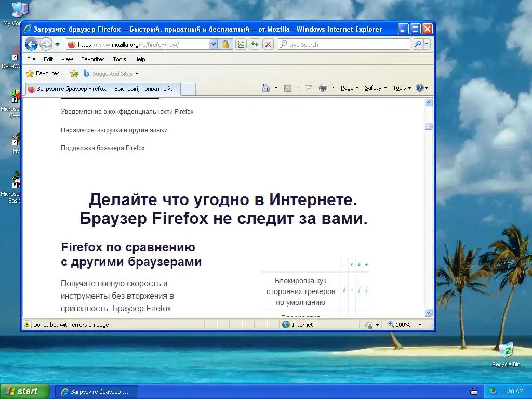Open Firefox browser support link
Viewport: 532px width, 399px height.
coord(102,148)
